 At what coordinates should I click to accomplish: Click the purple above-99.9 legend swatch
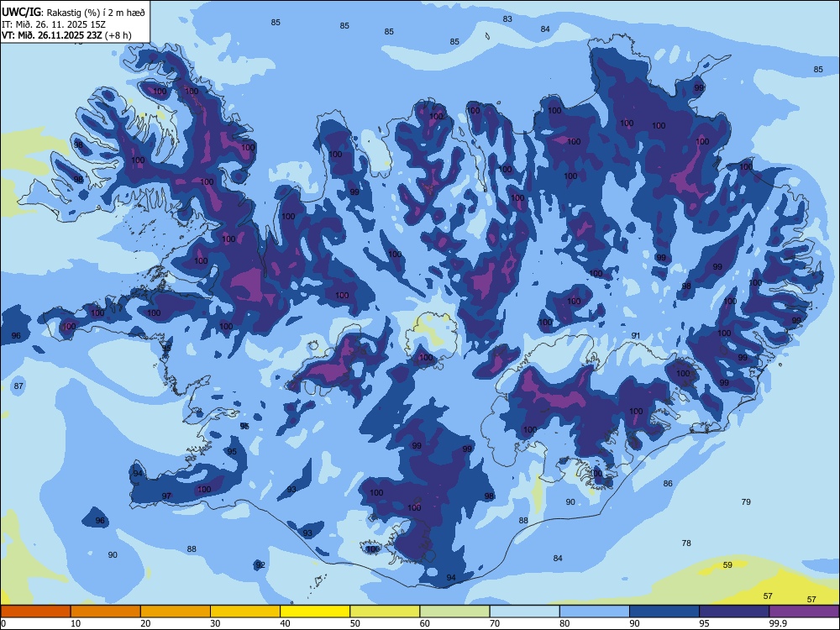pyautogui.click(x=804, y=612)
